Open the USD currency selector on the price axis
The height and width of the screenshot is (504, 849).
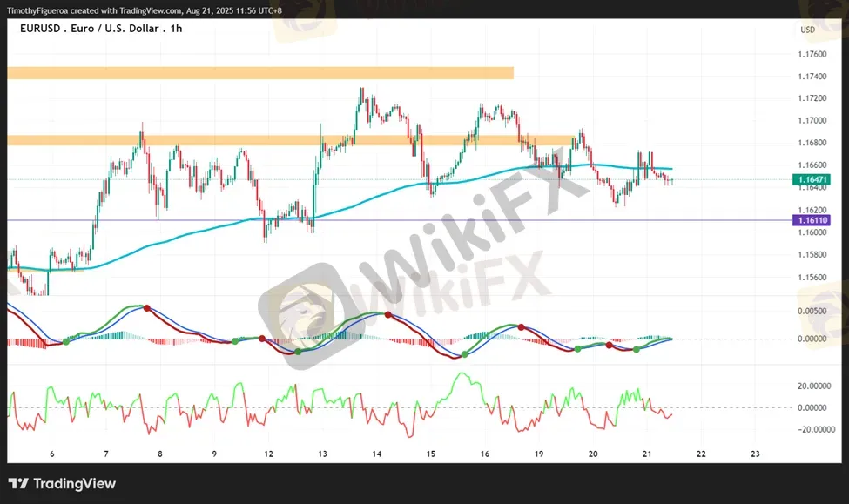point(807,30)
